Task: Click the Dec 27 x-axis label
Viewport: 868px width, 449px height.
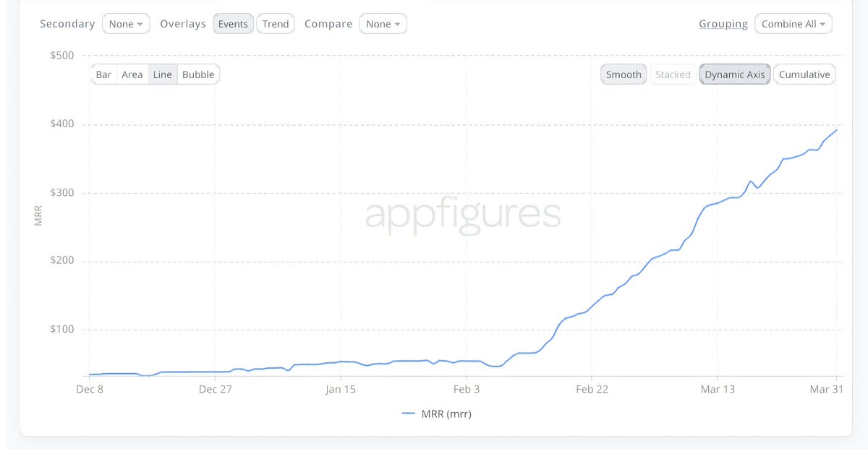Action: coord(216,389)
